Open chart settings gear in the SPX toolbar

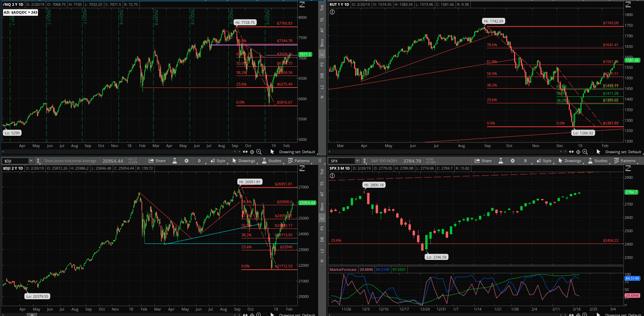(512, 161)
